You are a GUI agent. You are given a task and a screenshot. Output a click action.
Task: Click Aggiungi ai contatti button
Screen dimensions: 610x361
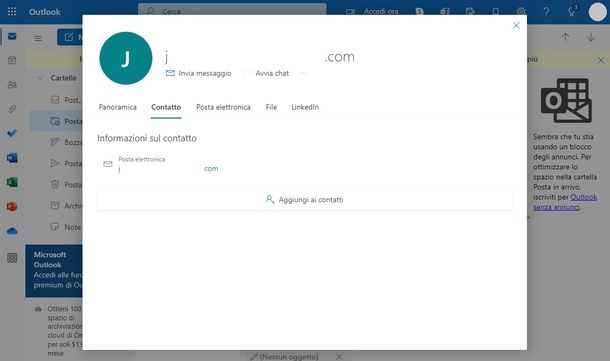pyautogui.click(x=304, y=200)
